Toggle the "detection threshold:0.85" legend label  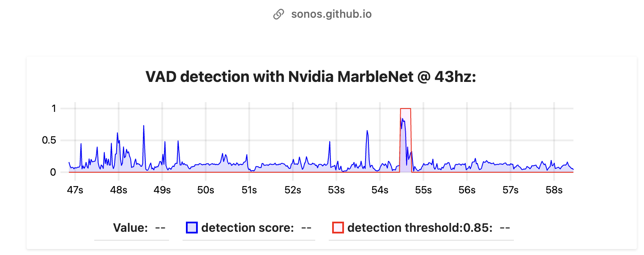coord(420,228)
